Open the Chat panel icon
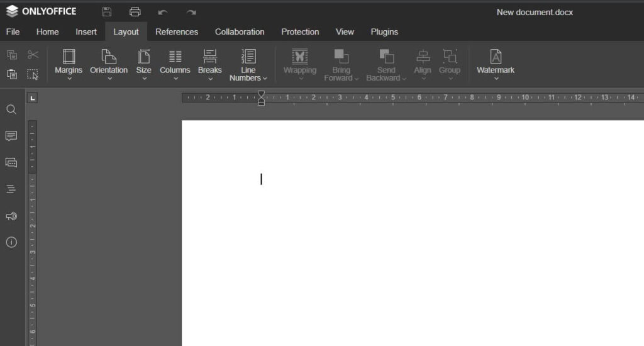This screenshot has width=644, height=346. [11, 162]
